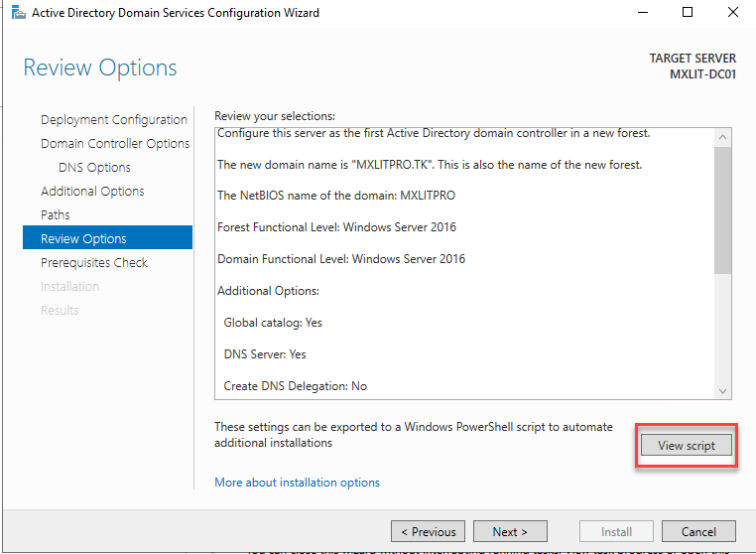Click View script button
756x554 pixels.
coord(686,446)
